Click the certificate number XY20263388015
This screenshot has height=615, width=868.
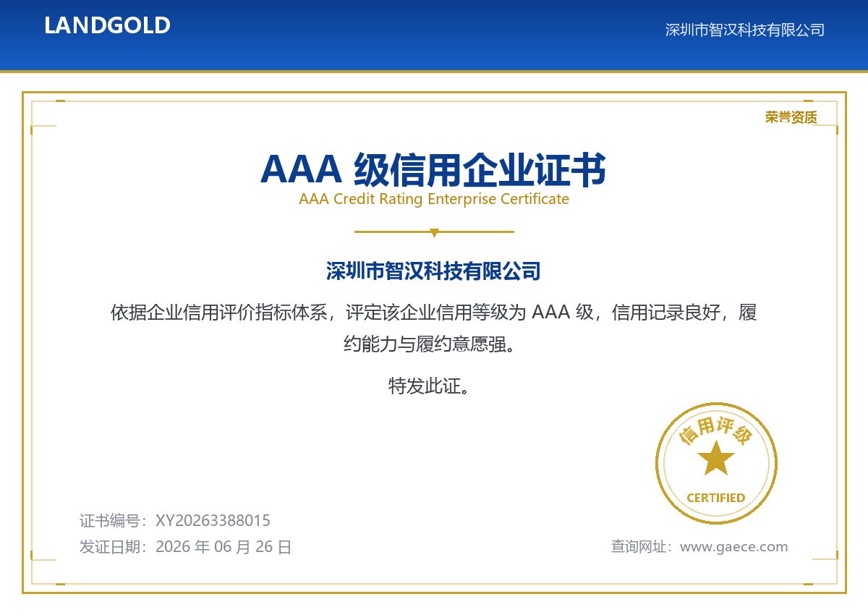pyautogui.click(x=213, y=520)
